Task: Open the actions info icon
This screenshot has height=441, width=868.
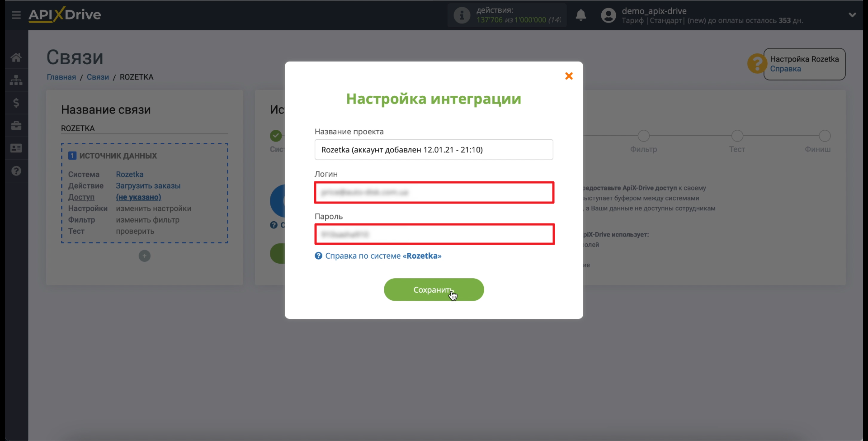Action: (x=462, y=15)
